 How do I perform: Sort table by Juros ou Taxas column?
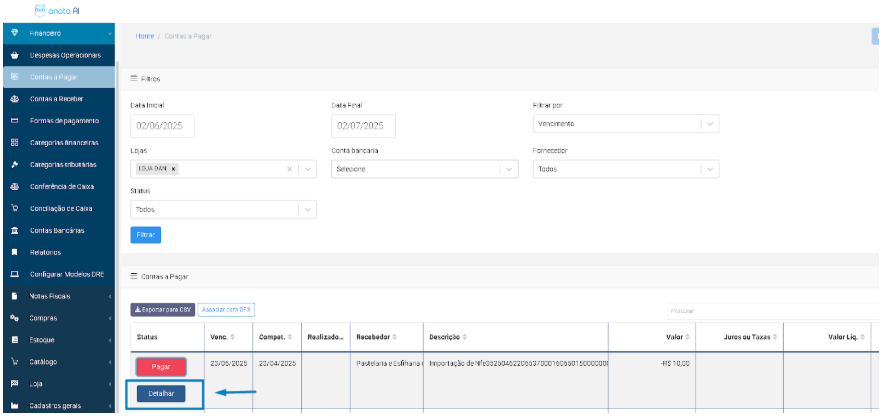pos(775,337)
